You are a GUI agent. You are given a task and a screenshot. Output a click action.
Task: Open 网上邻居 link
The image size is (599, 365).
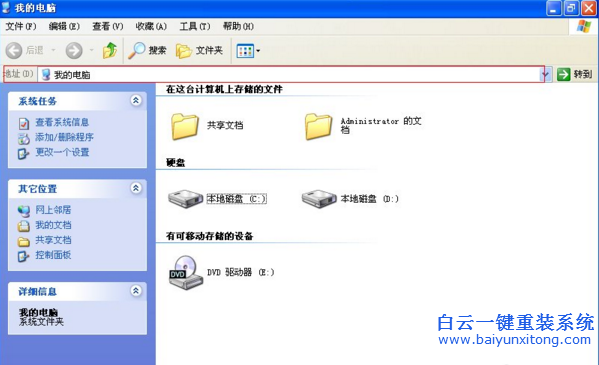(x=53, y=210)
